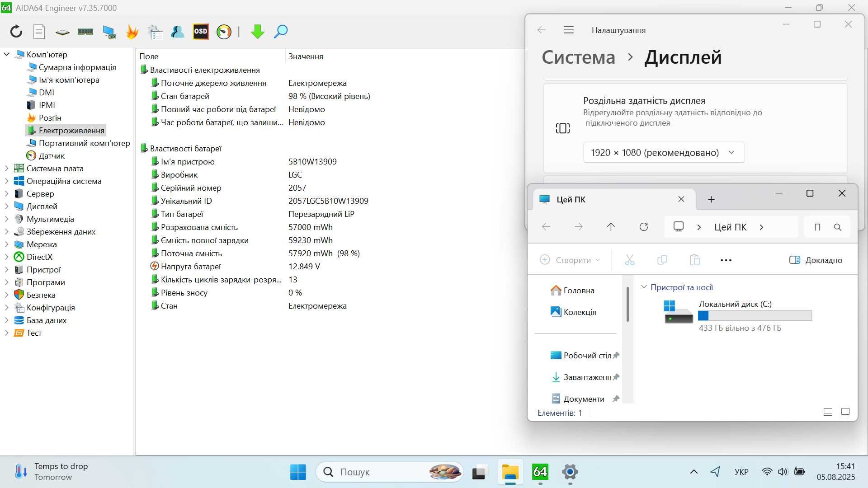Expand the Сервер tree node
Screen dimensions: 868x488
7,193
